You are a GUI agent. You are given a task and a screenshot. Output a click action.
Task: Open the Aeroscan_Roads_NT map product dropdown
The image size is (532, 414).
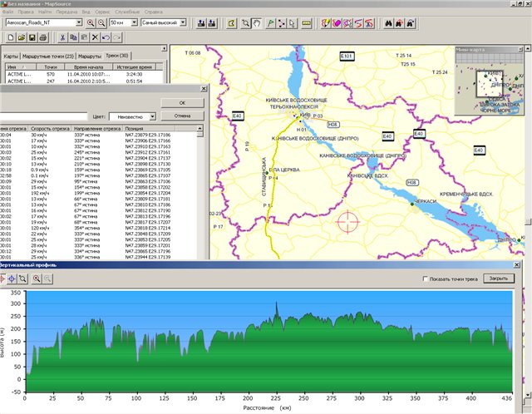(x=79, y=22)
